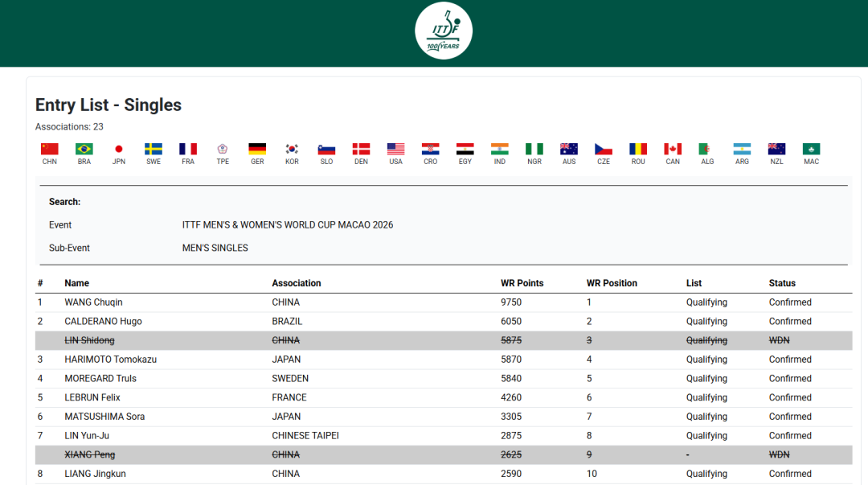Select the Brazil flag icon
This screenshot has height=485, width=868.
point(84,149)
